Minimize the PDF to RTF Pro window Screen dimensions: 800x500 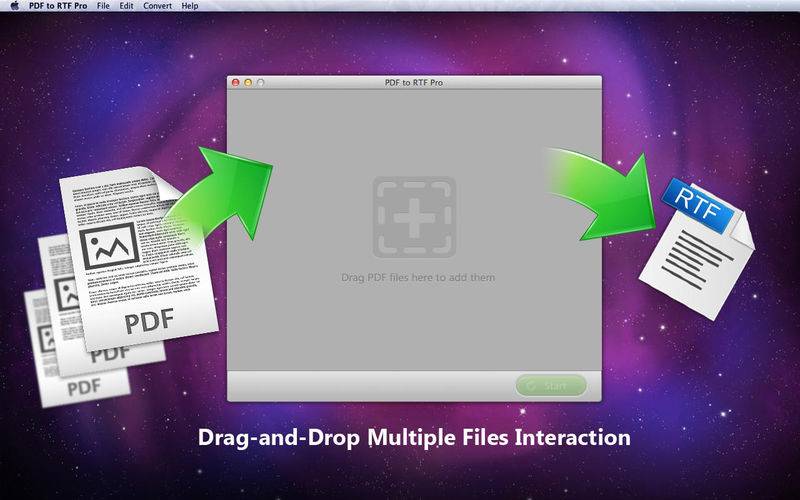click(x=248, y=82)
